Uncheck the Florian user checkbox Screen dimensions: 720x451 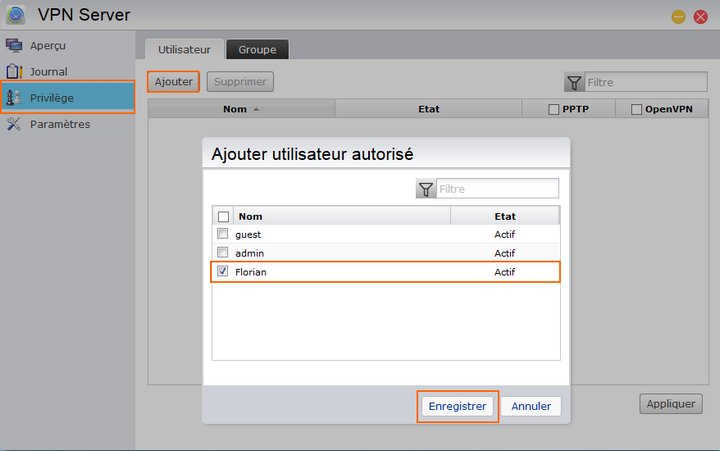(x=223, y=271)
